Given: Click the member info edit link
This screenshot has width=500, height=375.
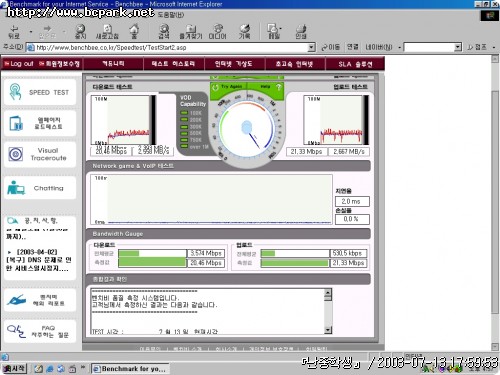Looking at the screenshot, I should [60, 63].
